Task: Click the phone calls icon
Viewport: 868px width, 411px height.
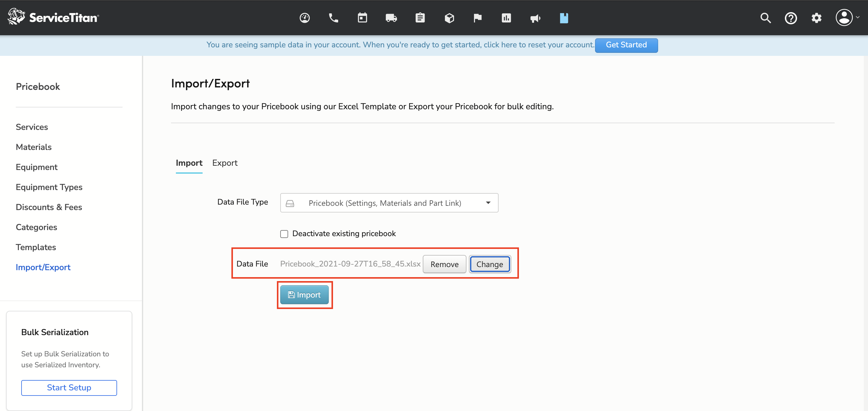Action: point(333,18)
